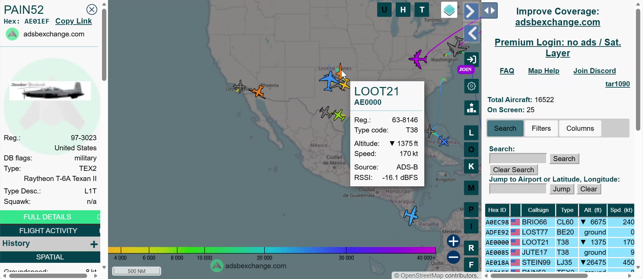644x279 pixels.
Task: Toggle the L labels button
Action: (471, 133)
